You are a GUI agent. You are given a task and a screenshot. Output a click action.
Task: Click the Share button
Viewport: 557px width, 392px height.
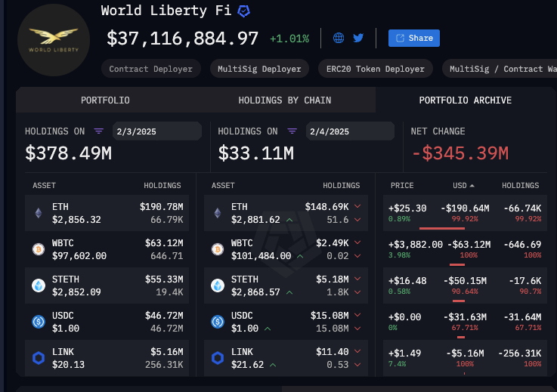[x=414, y=38]
